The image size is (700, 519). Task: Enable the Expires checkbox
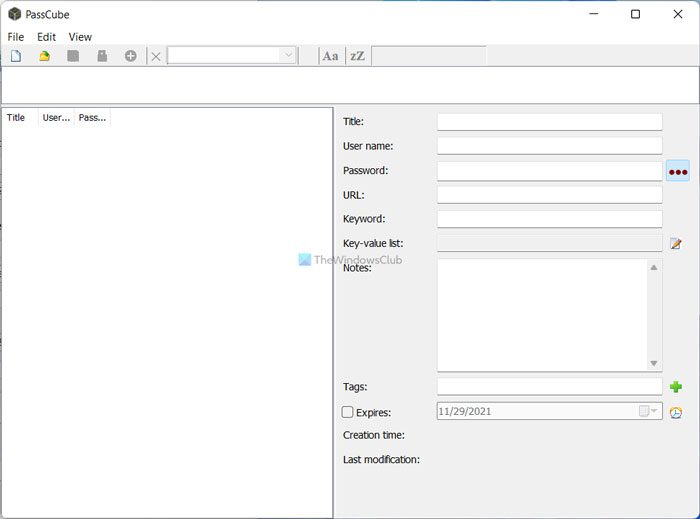[347, 412]
